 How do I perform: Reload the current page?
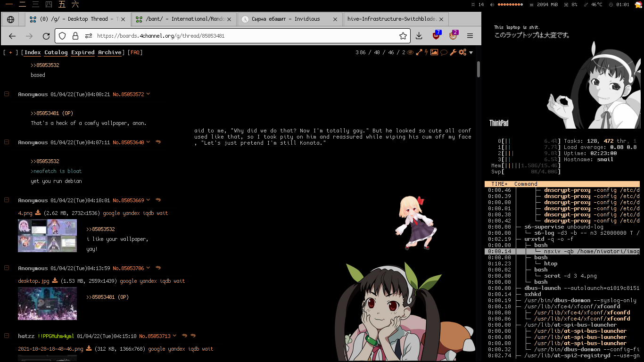point(46,36)
